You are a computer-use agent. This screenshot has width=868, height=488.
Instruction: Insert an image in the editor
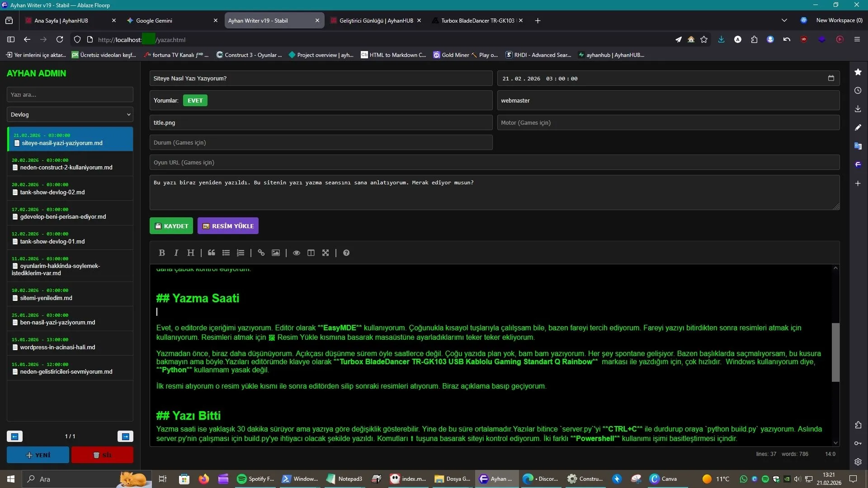[x=276, y=253]
